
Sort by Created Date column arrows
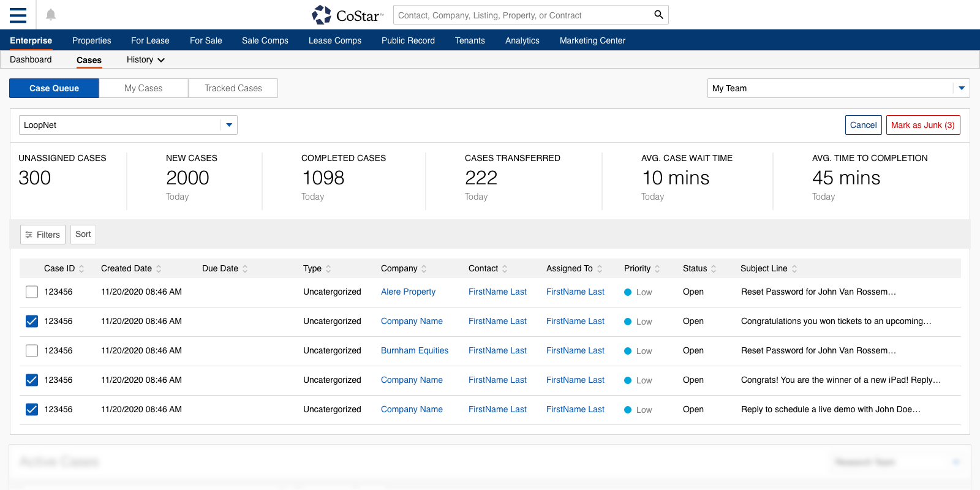click(159, 268)
